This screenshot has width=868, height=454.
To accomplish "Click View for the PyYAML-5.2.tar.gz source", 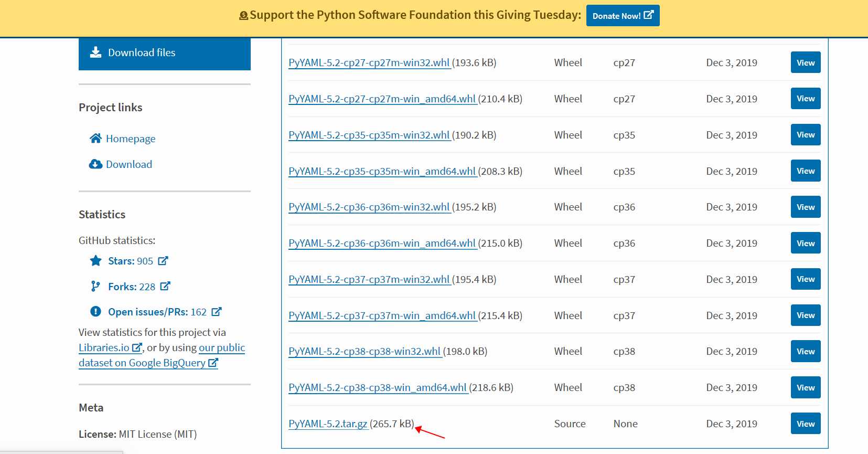I will click(806, 424).
